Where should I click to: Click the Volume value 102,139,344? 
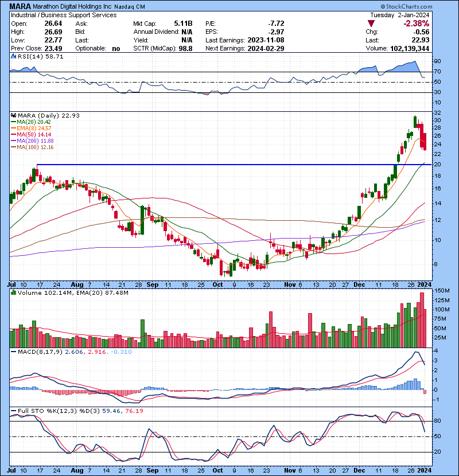tap(410, 49)
